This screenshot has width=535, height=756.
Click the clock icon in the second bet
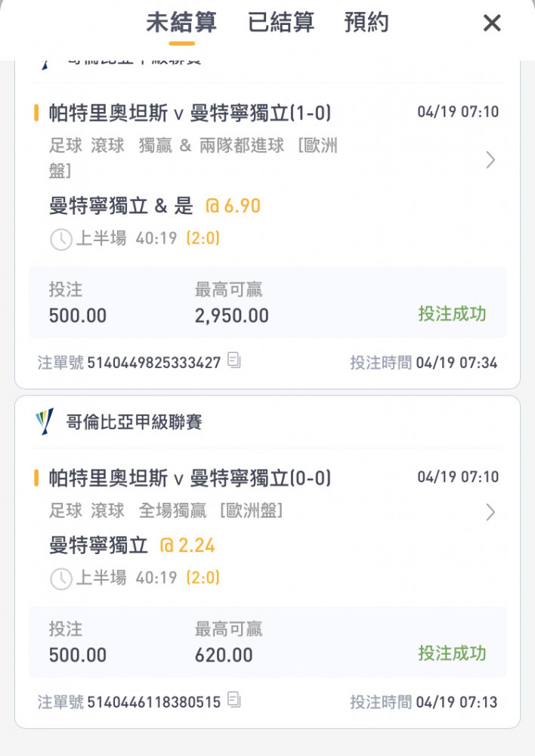(x=61, y=579)
